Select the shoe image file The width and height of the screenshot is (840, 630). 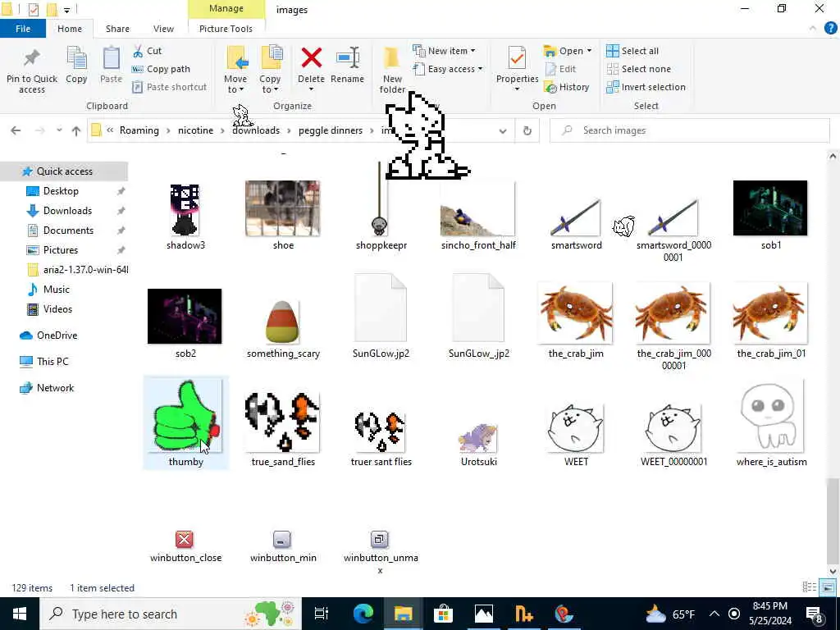pos(283,214)
